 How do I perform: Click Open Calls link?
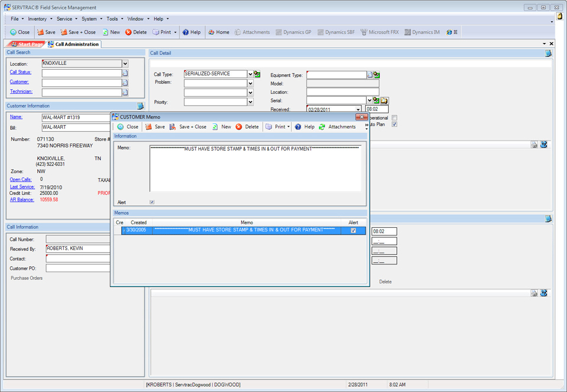pos(21,179)
